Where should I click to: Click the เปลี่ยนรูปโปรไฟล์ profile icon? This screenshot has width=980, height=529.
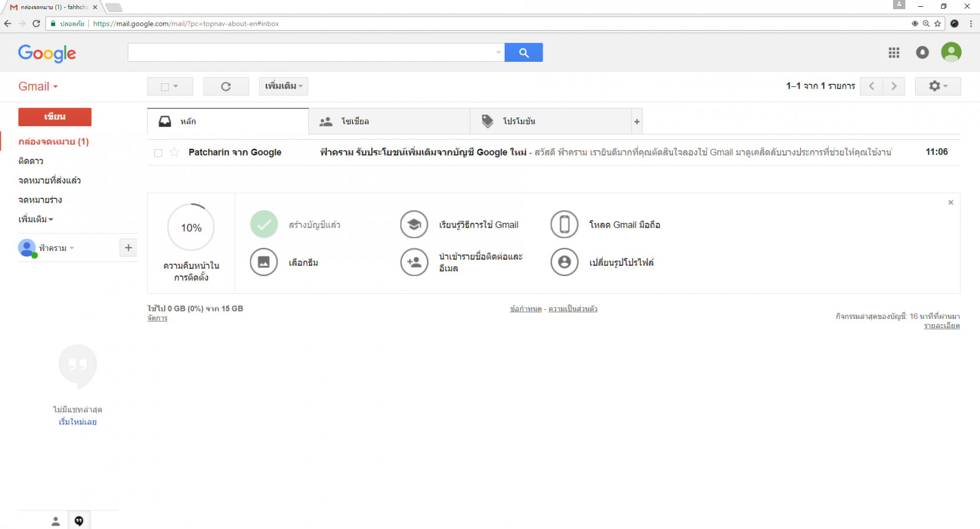pyautogui.click(x=565, y=262)
